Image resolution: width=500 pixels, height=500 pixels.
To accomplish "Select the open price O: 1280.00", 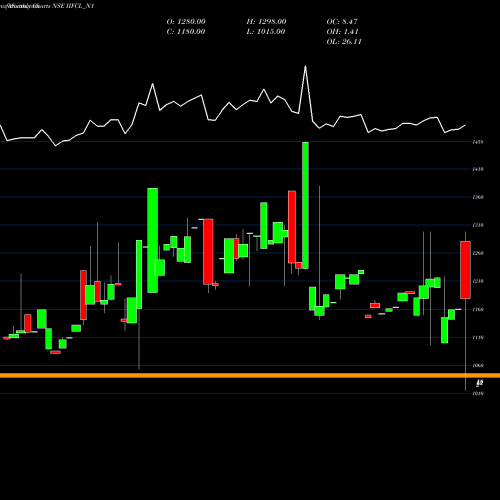I will click(x=186, y=22).
